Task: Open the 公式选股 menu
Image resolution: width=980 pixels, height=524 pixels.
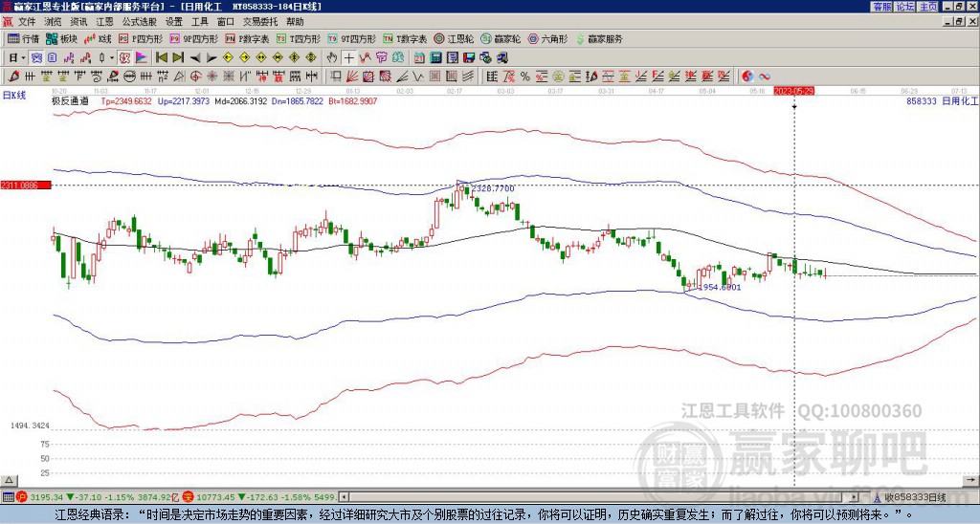Action: tap(140, 22)
